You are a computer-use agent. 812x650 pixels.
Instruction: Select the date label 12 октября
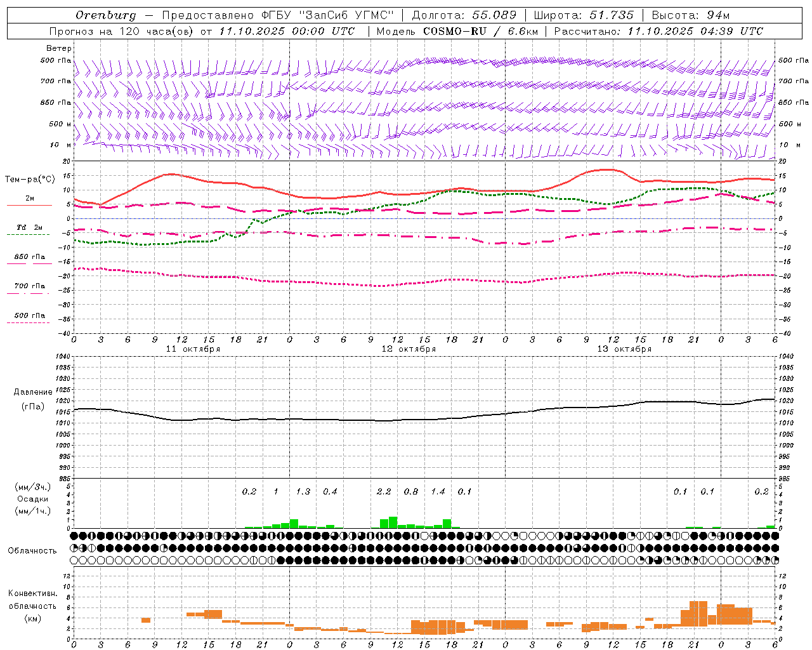click(409, 349)
